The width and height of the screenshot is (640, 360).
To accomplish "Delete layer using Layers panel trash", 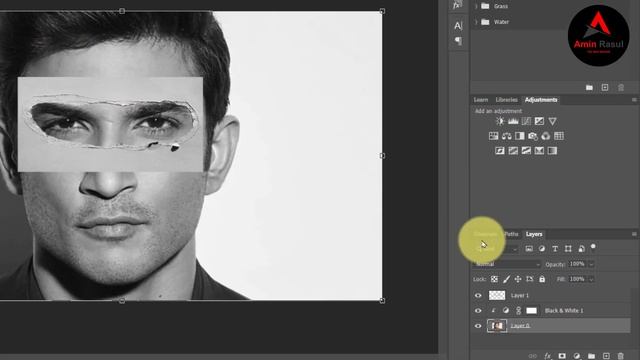I will coord(621,356).
